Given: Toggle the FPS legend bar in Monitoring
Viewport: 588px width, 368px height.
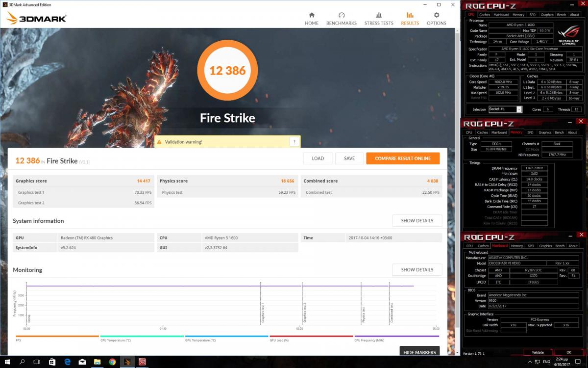Looking at the screenshot, I should click(57, 337).
